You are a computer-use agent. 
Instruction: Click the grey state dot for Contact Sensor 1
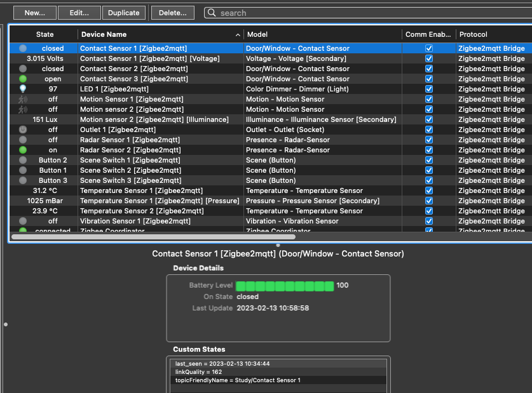[x=23, y=48]
